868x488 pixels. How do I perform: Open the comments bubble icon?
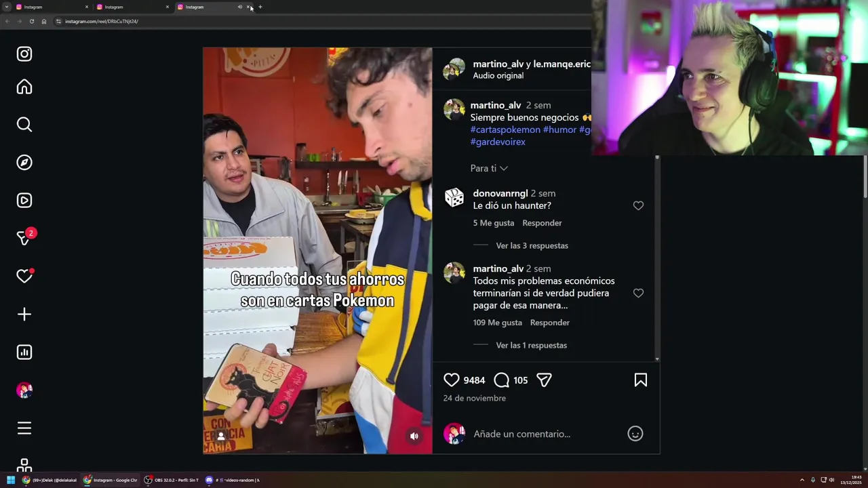click(502, 380)
